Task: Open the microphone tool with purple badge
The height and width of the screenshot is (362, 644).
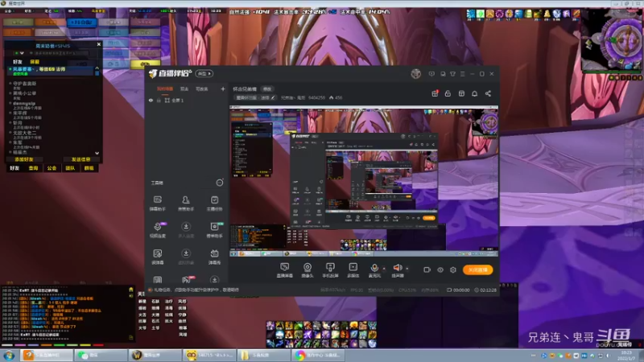Action: 157,230
